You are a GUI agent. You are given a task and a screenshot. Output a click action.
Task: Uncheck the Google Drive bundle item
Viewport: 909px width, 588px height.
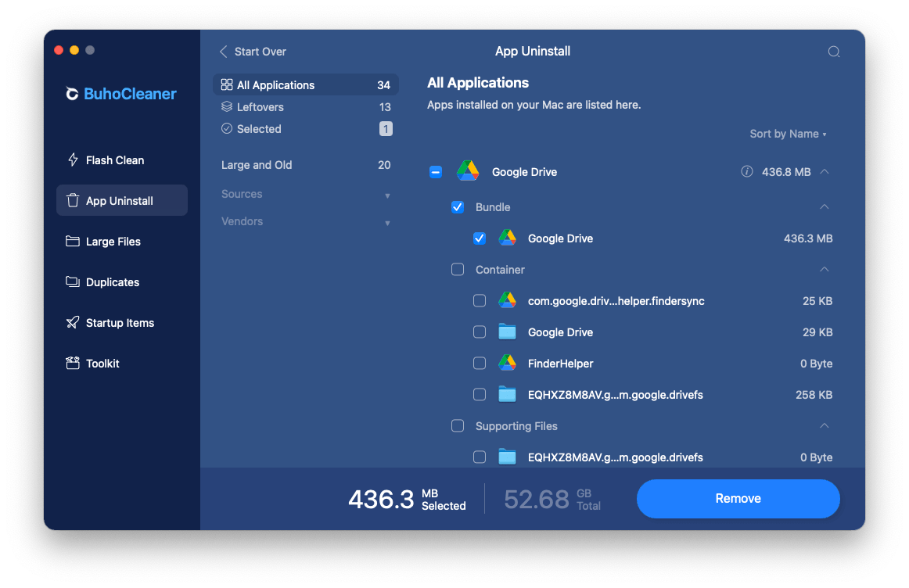[x=480, y=238]
